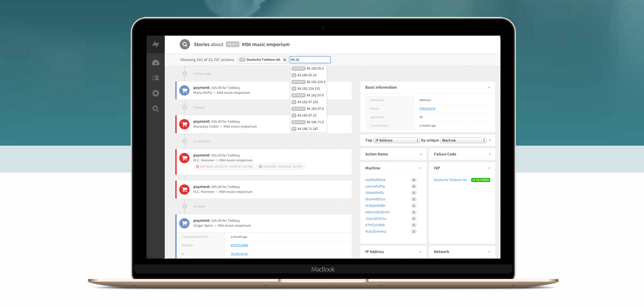The image size is (644, 307).
Task: Select network suggestion 84.182.224.0
Action: pyautogui.click(x=309, y=82)
